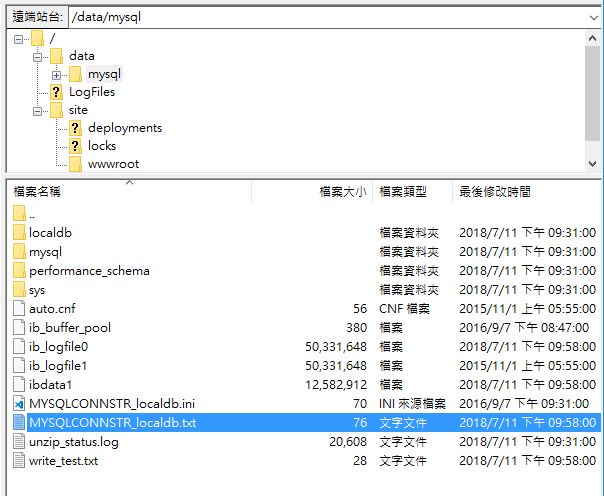Click the directory tree vertical scrollbar
Image resolution: width=604 pixels, height=496 pixels.
(x=593, y=100)
